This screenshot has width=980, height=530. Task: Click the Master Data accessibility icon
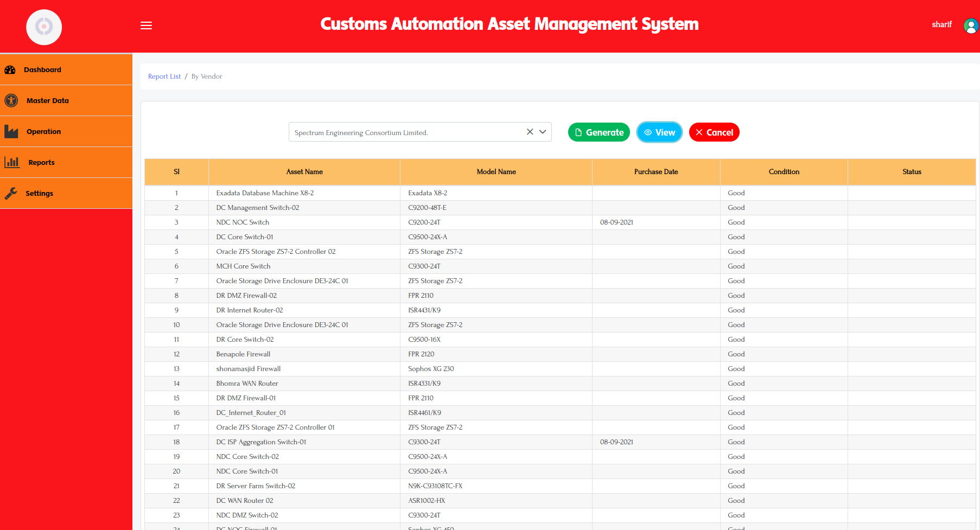tap(11, 100)
